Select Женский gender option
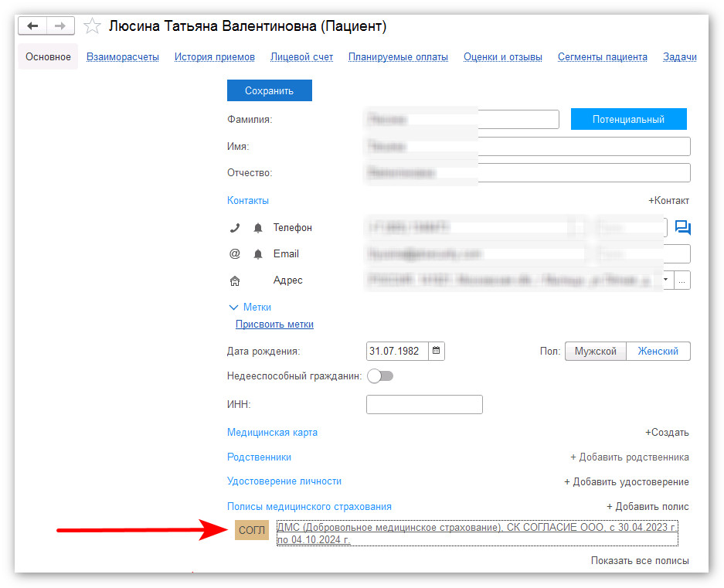Viewport: 724px width, 588px height. coord(658,351)
